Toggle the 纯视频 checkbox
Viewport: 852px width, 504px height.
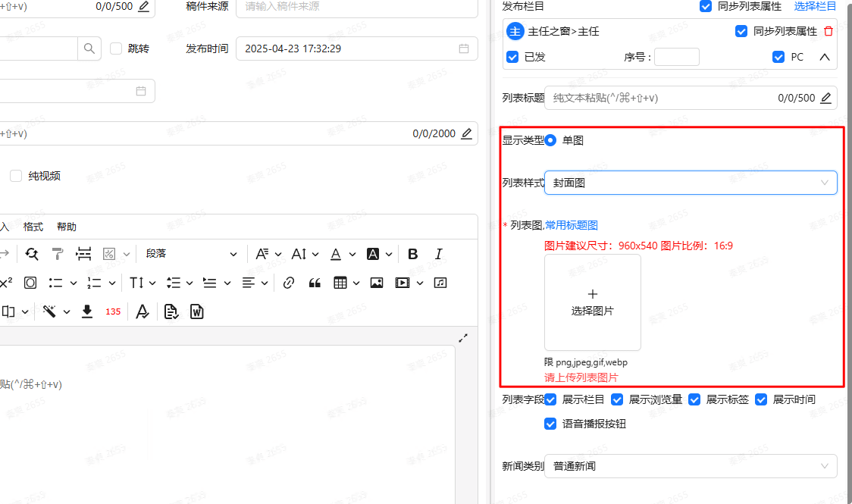pyautogui.click(x=16, y=176)
